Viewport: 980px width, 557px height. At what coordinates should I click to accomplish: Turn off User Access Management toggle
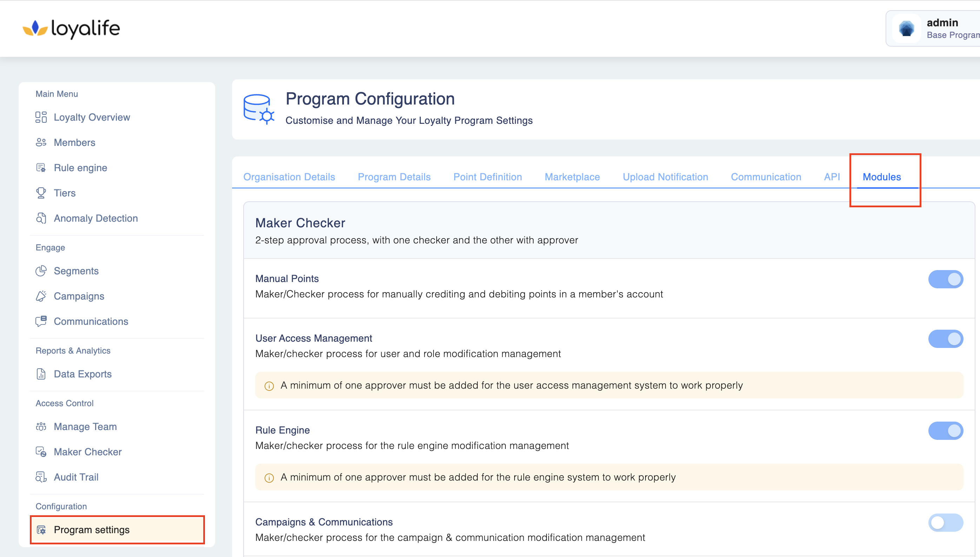pos(945,339)
